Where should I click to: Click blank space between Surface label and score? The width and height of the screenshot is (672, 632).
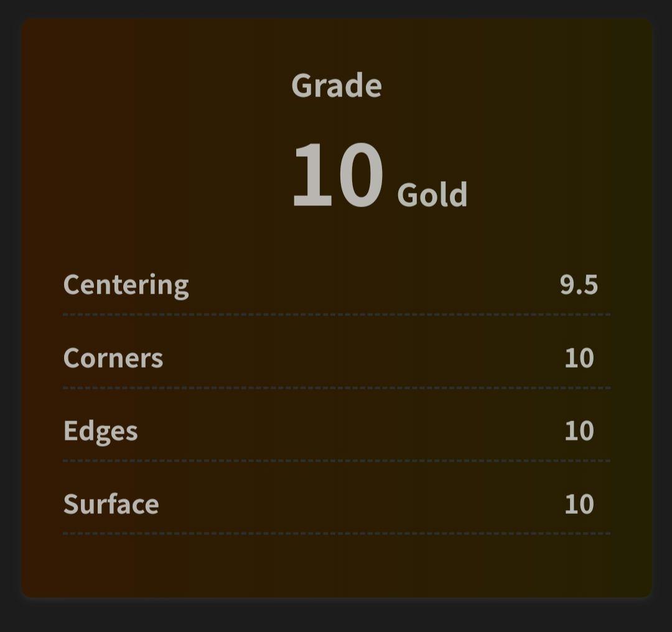click(361, 503)
